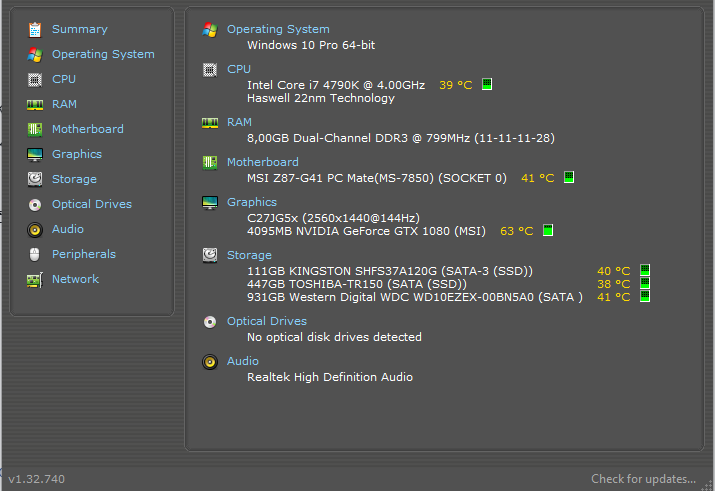This screenshot has width=715, height=491.
Task: Click the MSI Z87-G41 PC Mate text
Action: click(377, 178)
